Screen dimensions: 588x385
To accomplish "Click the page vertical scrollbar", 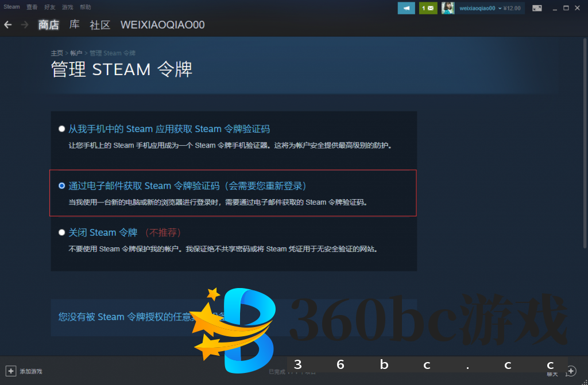I will [585, 143].
